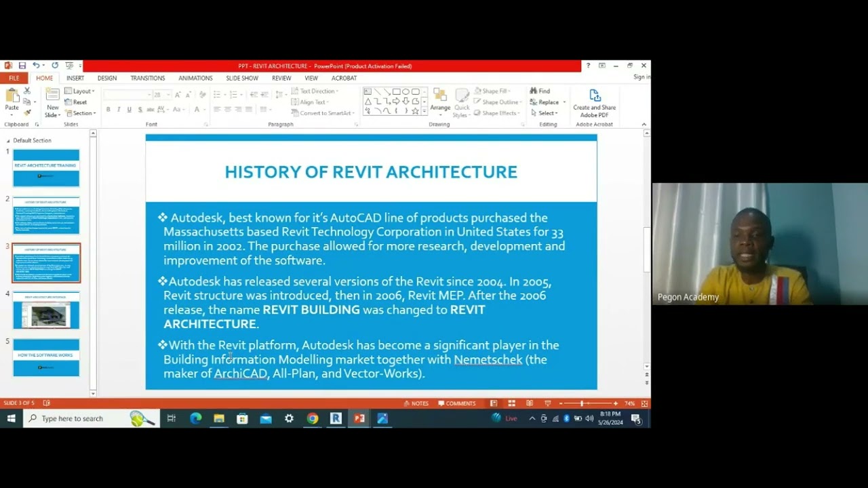The width and height of the screenshot is (868, 488).
Task: Select the star shape in shapes gallery
Action: click(415, 111)
